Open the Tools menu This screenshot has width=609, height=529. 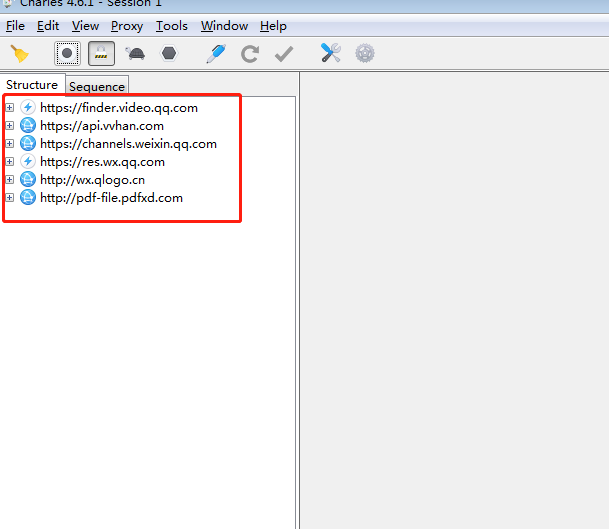tap(172, 26)
